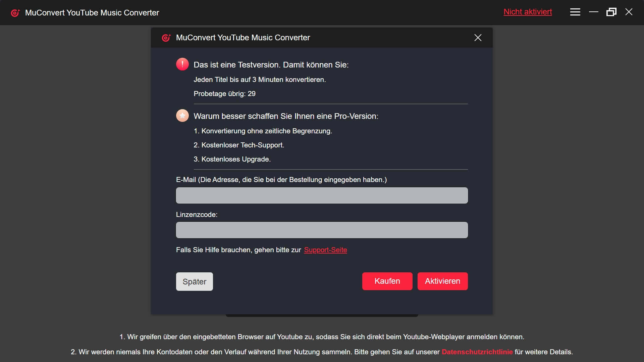Click 'Das ist eine Testversion' heading
Image resolution: width=644 pixels, height=362 pixels.
(x=271, y=65)
